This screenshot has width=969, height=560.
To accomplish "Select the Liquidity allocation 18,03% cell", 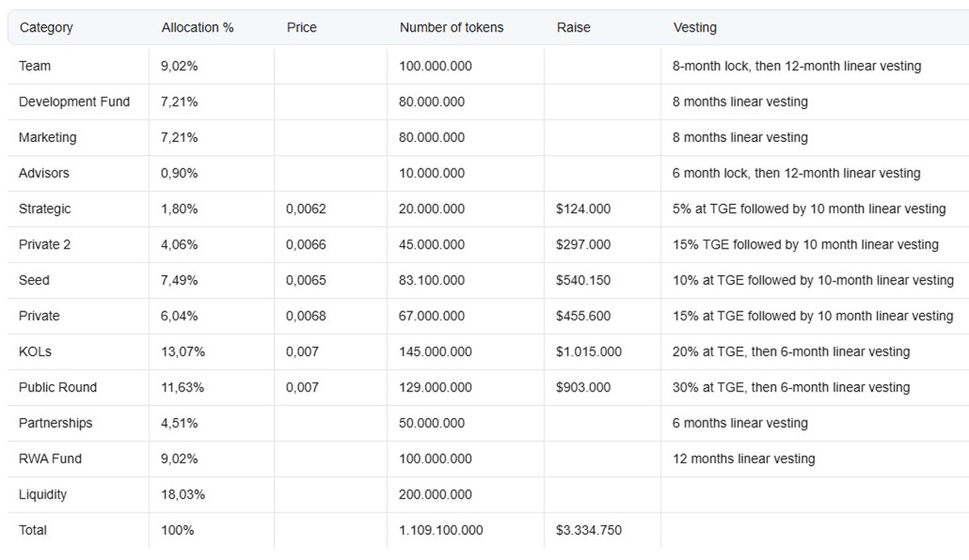I will [182, 495].
